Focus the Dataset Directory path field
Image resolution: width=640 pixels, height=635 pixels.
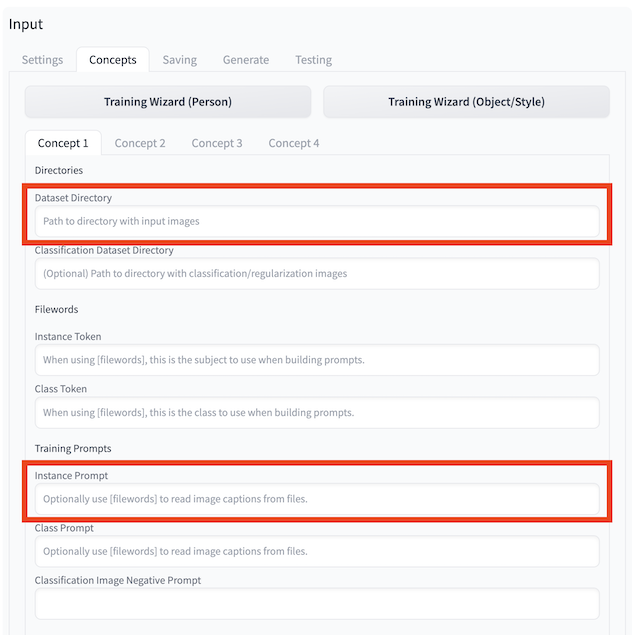(x=317, y=221)
